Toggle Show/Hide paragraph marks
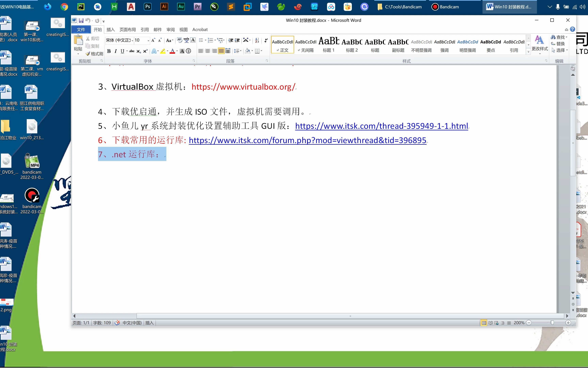This screenshot has width=588, height=368. (x=266, y=40)
